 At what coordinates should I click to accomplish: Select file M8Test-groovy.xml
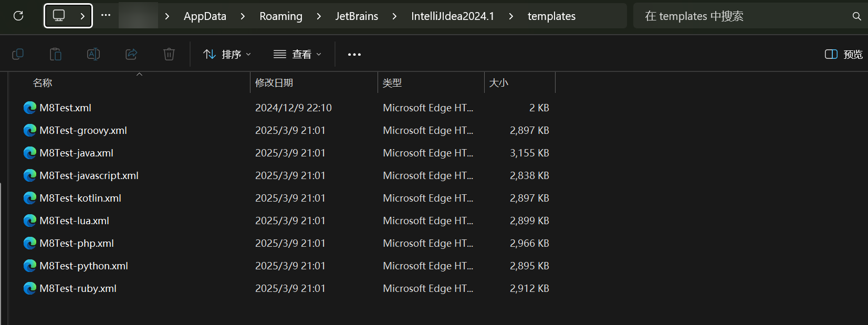click(x=83, y=130)
